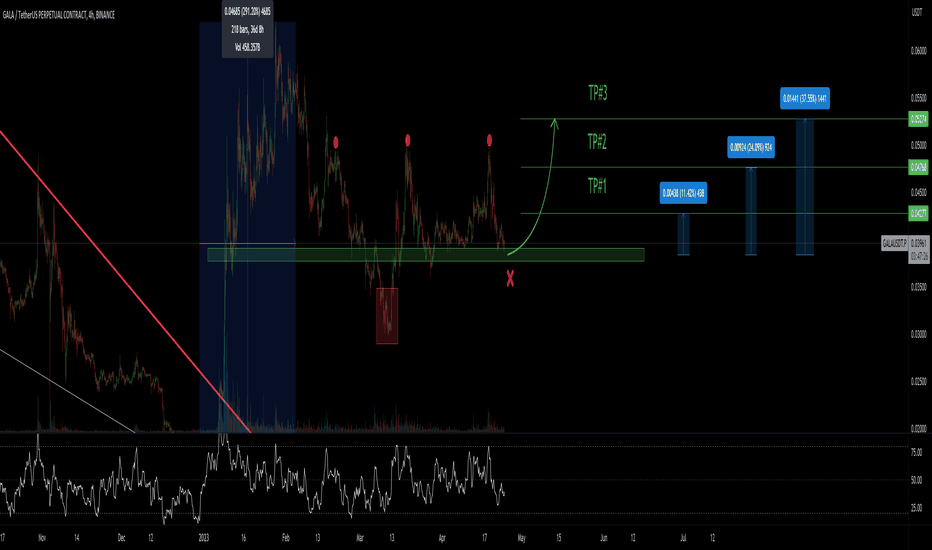
Task: Click the green price tag on the TP#2 line
Action: point(918,167)
